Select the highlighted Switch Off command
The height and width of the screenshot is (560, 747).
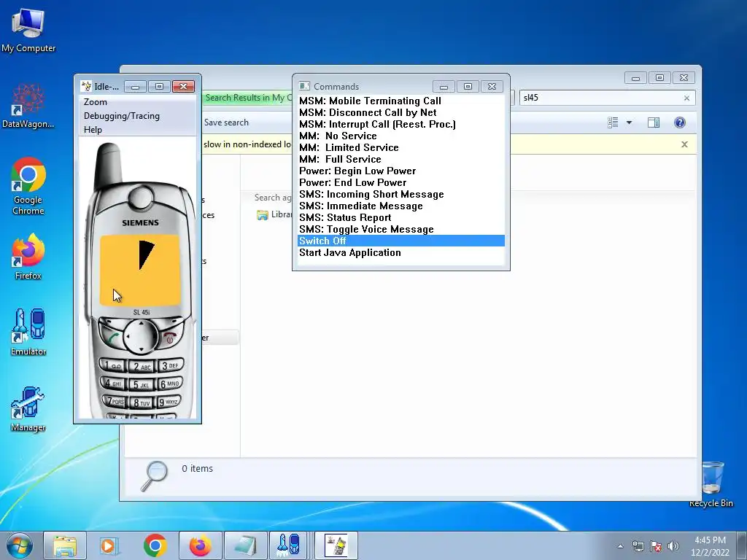pos(400,241)
